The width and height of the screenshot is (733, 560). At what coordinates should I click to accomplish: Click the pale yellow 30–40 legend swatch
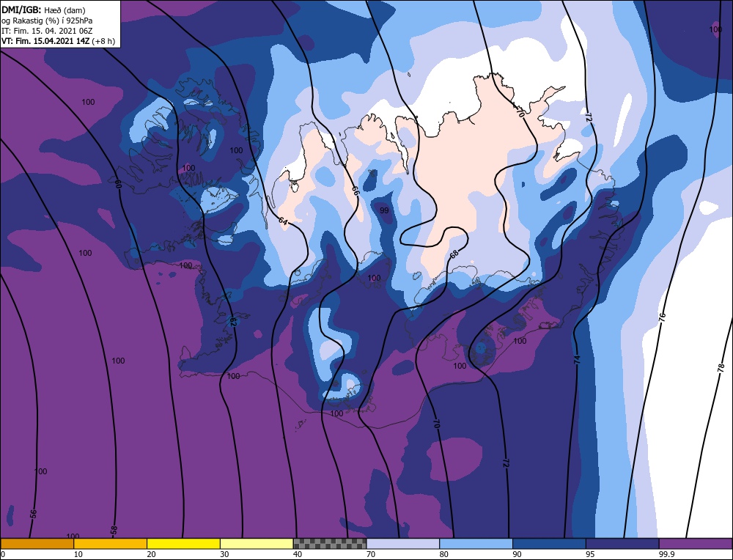click(x=257, y=544)
